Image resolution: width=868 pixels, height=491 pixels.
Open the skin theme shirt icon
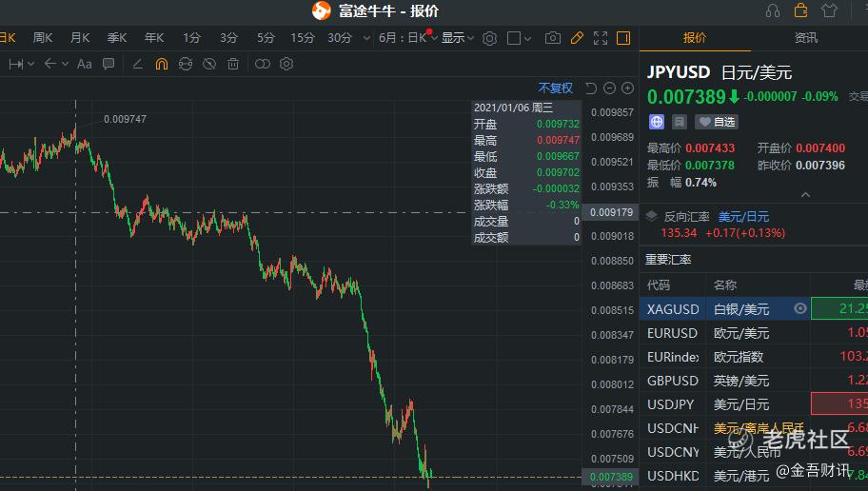[829, 10]
